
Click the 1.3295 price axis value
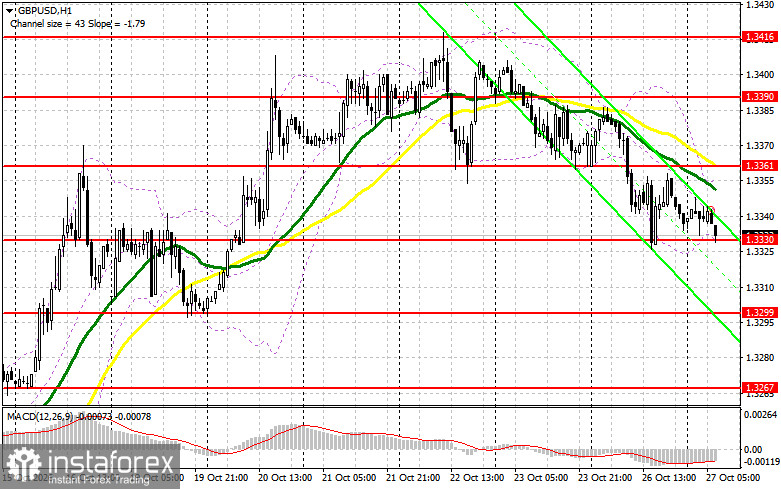[760, 322]
